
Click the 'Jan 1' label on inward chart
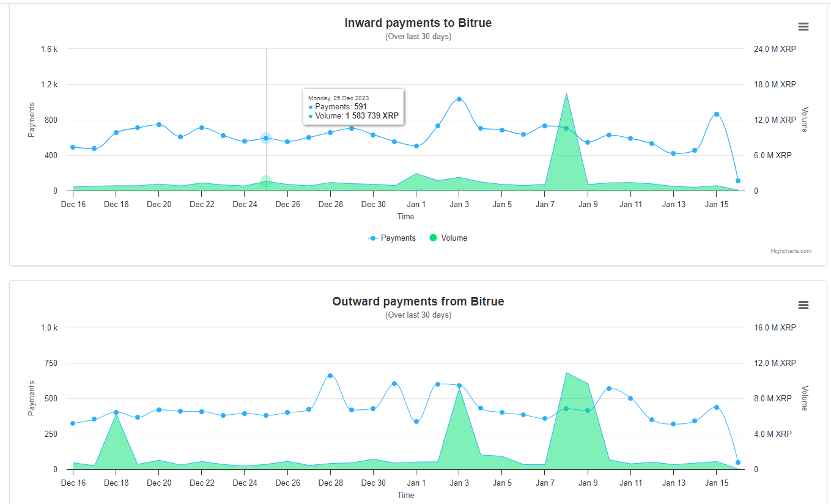click(x=416, y=205)
